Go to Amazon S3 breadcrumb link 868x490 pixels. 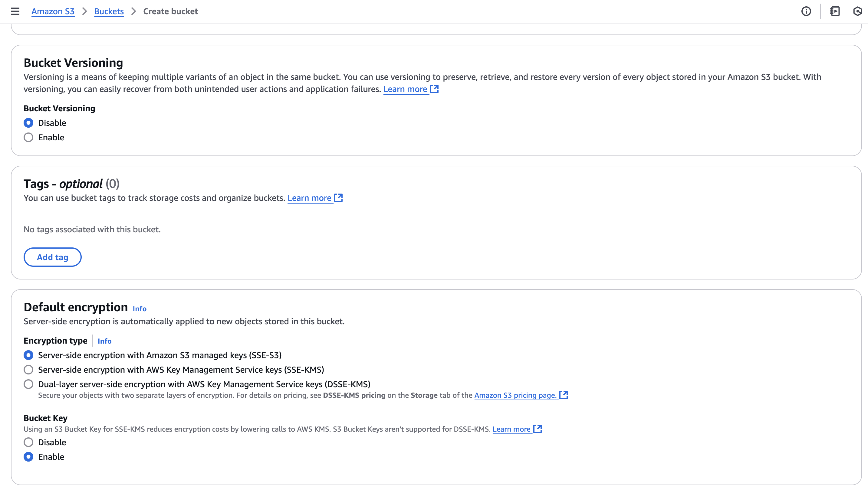click(x=53, y=11)
